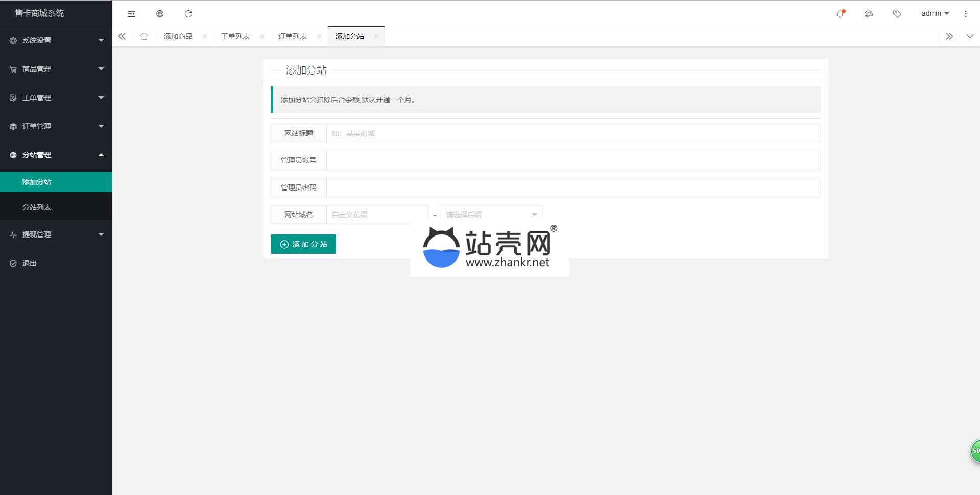Open the vertical three-dot more menu
The image size is (980, 495).
pyautogui.click(x=965, y=14)
